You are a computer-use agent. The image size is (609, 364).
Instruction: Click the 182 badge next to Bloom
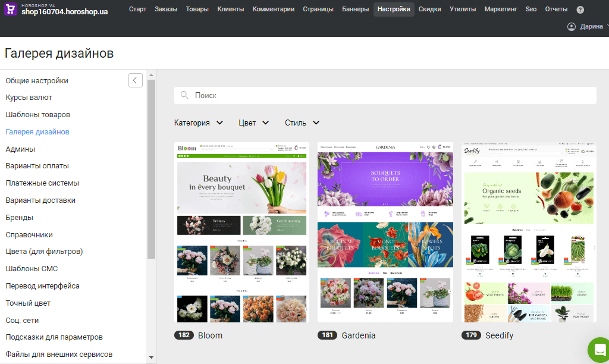point(184,335)
